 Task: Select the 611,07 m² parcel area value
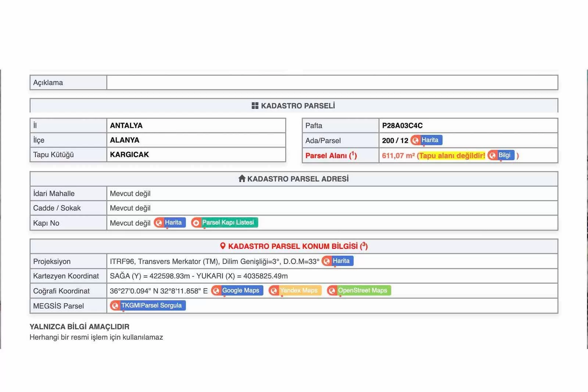398,155
